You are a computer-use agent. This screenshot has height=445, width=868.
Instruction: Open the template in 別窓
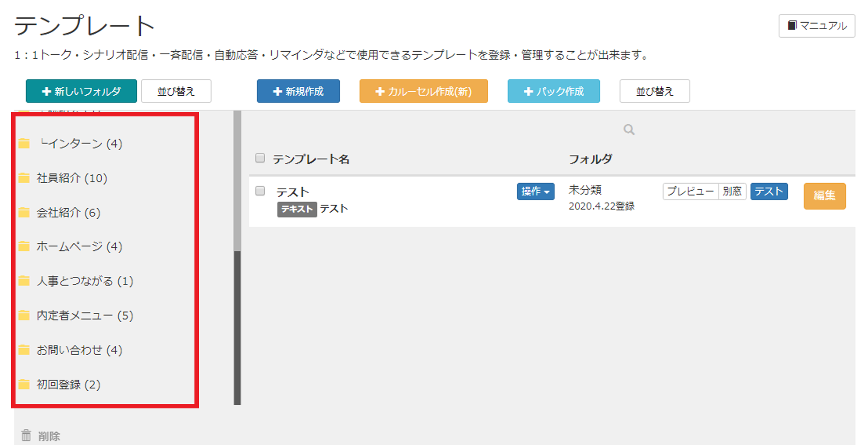(x=732, y=191)
